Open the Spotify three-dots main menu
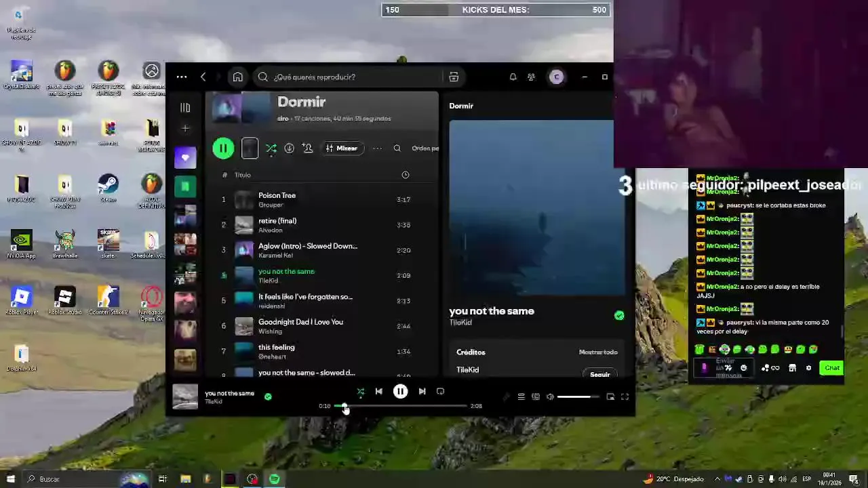 182,77
